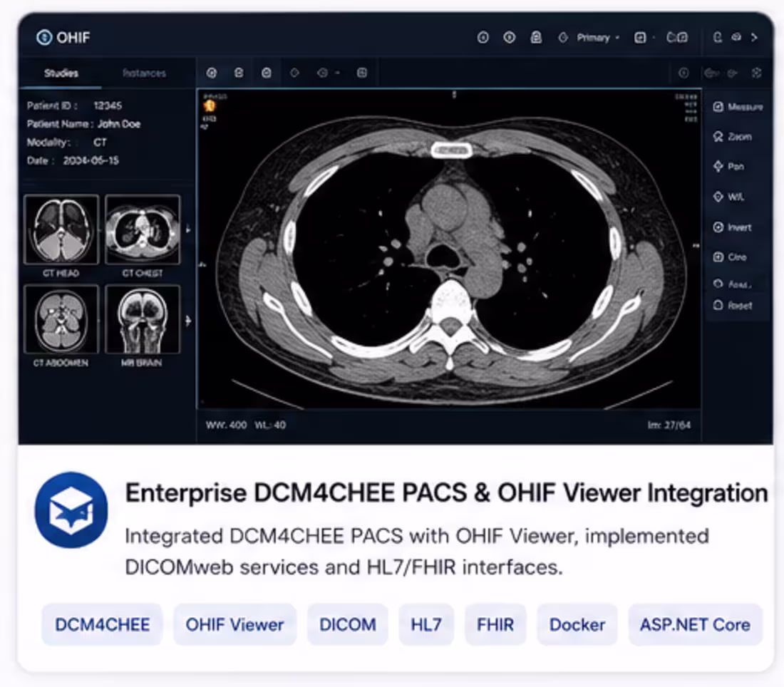This screenshot has height=687, width=784.
Task: Click the cloud icon in the top header
Action: click(736, 37)
